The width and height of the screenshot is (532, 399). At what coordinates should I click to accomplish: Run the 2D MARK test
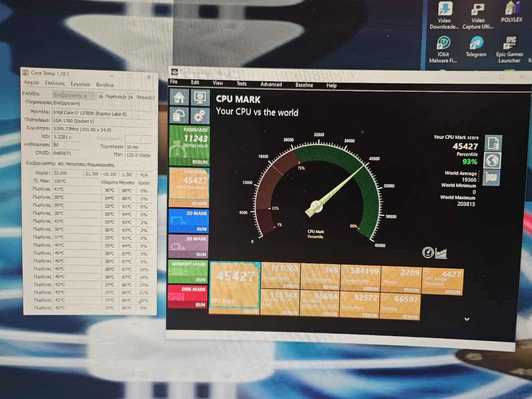(201, 229)
